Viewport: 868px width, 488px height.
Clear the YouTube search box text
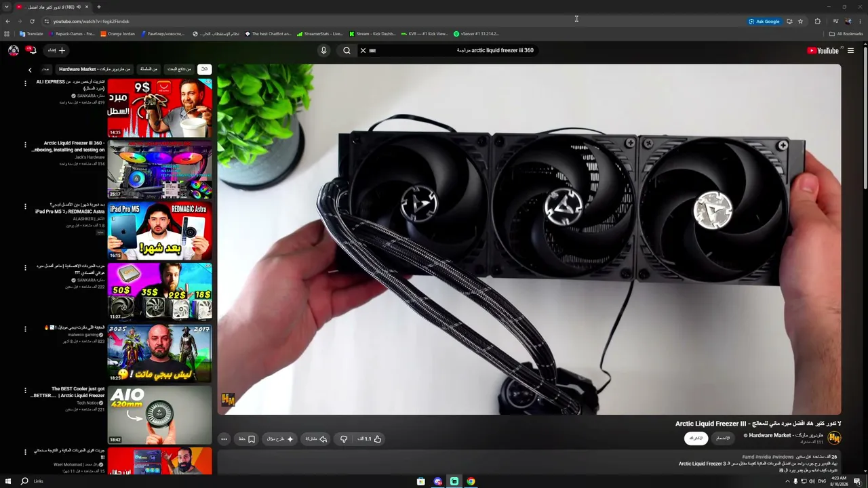pyautogui.click(x=363, y=50)
